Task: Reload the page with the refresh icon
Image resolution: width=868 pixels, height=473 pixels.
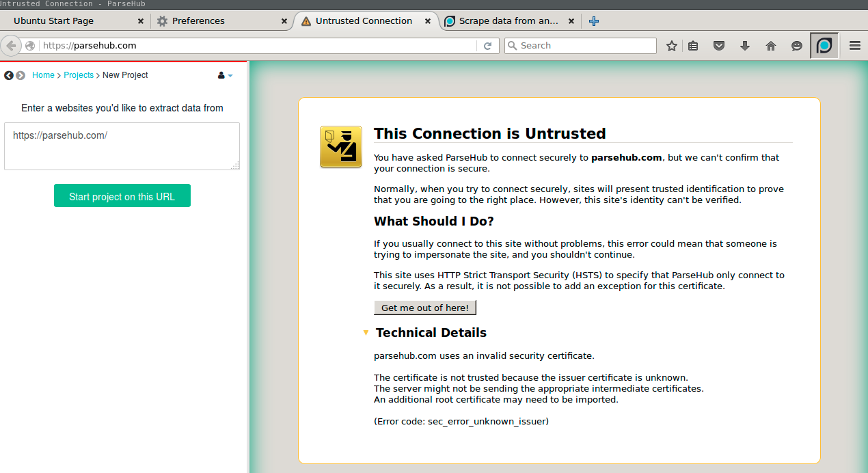Action: coord(487,46)
